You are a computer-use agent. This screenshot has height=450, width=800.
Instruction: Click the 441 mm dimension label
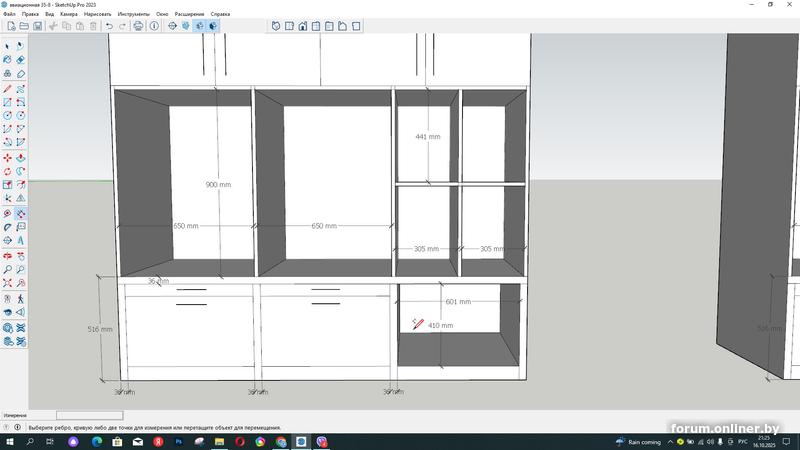coord(428,137)
